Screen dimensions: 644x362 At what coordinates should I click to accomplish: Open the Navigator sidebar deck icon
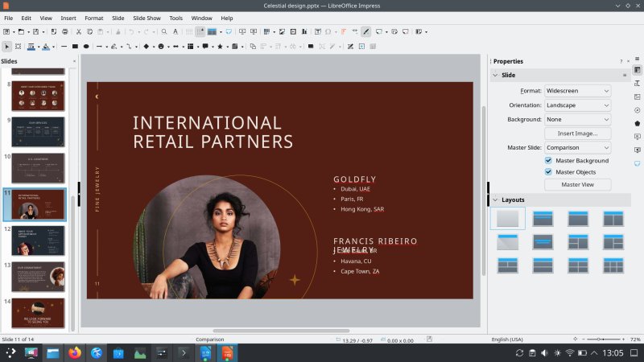click(638, 110)
